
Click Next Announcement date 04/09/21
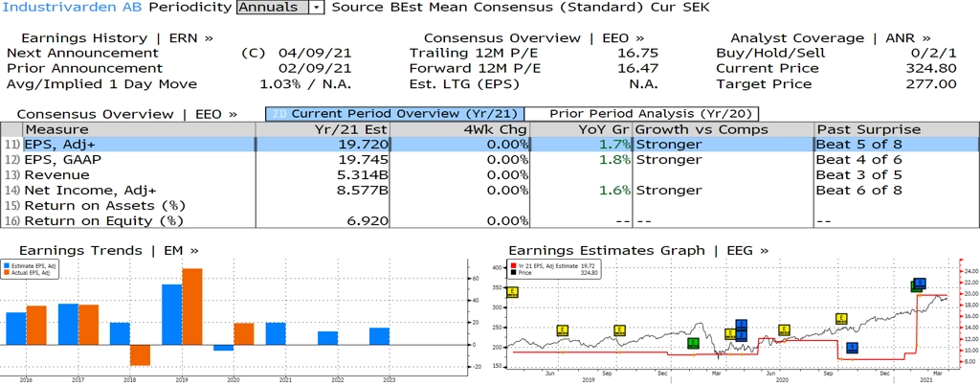tap(315, 54)
